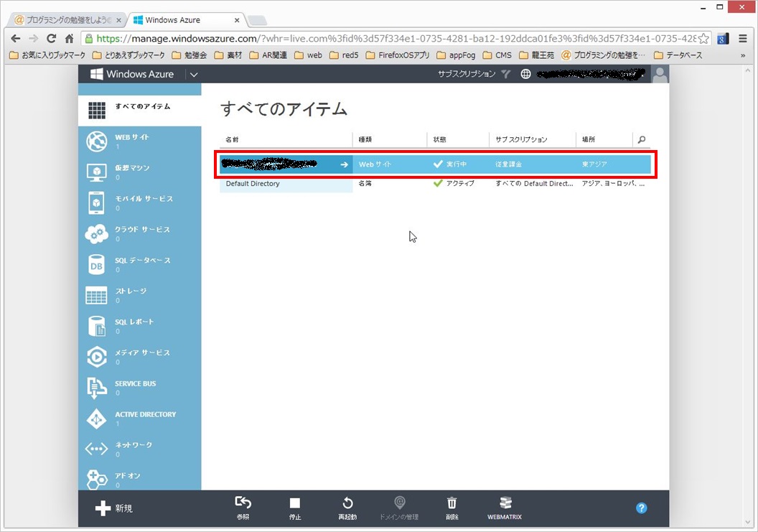Open the SQL レポート icon
Viewport: 758px width, 532px height.
pyautogui.click(x=97, y=326)
